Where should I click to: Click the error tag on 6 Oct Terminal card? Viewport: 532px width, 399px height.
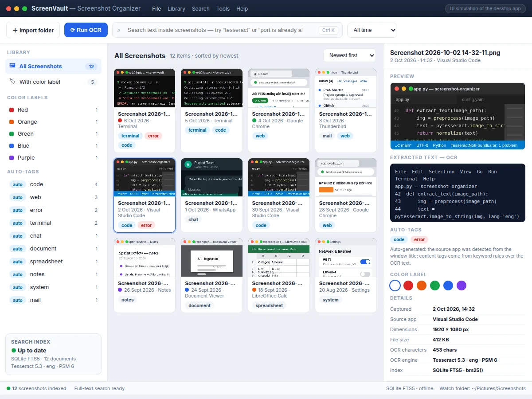[x=153, y=136]
